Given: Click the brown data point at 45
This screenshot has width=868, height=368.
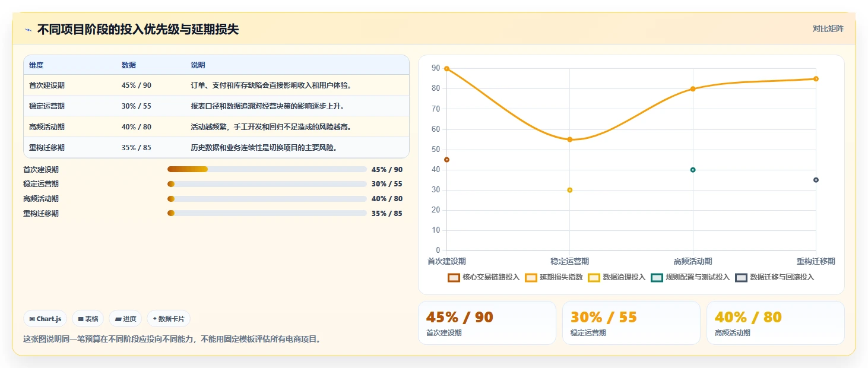Looking at the screenshot, I should coord(446,160).
